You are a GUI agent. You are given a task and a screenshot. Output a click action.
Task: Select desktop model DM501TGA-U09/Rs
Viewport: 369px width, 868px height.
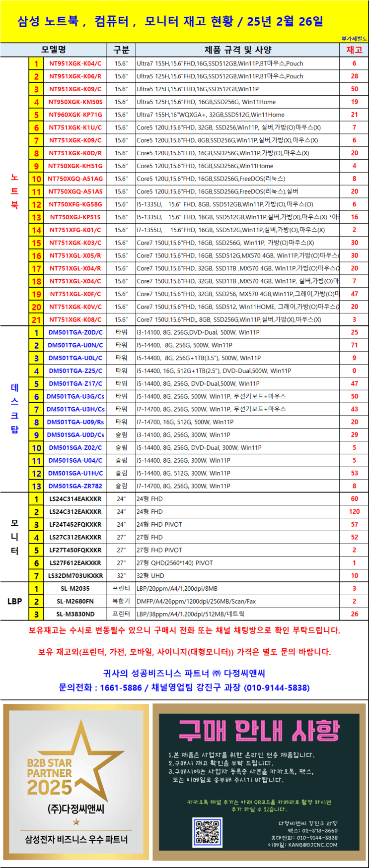(75, 422)
